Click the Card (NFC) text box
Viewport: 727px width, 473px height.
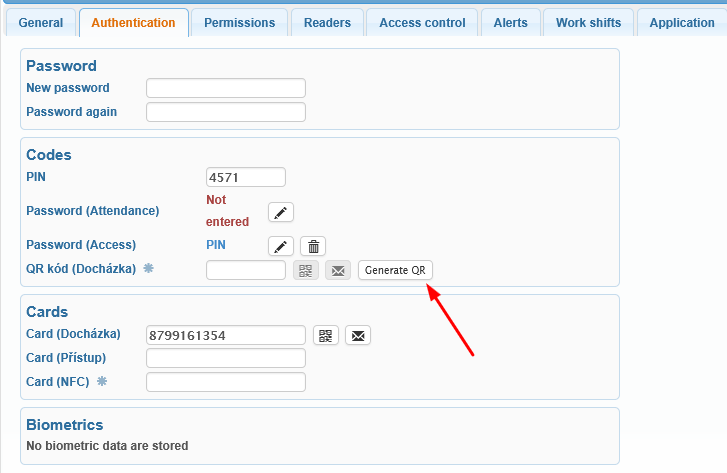[225, 382]
